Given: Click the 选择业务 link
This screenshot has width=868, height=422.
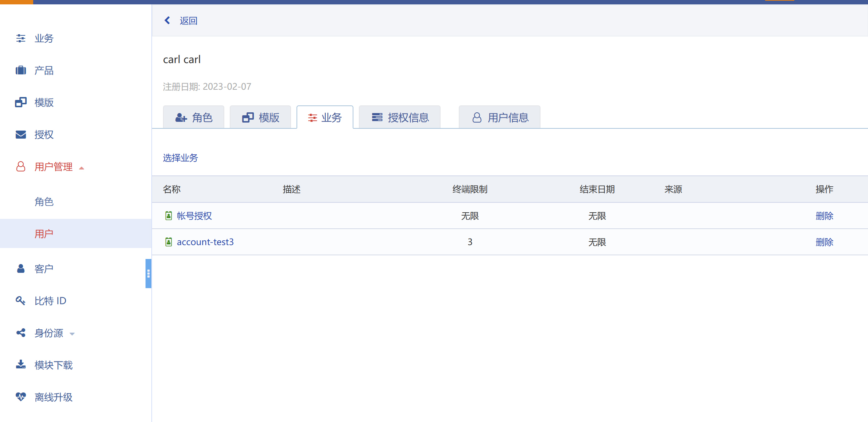Looking at the screenshot, I should tap(181, 158).
